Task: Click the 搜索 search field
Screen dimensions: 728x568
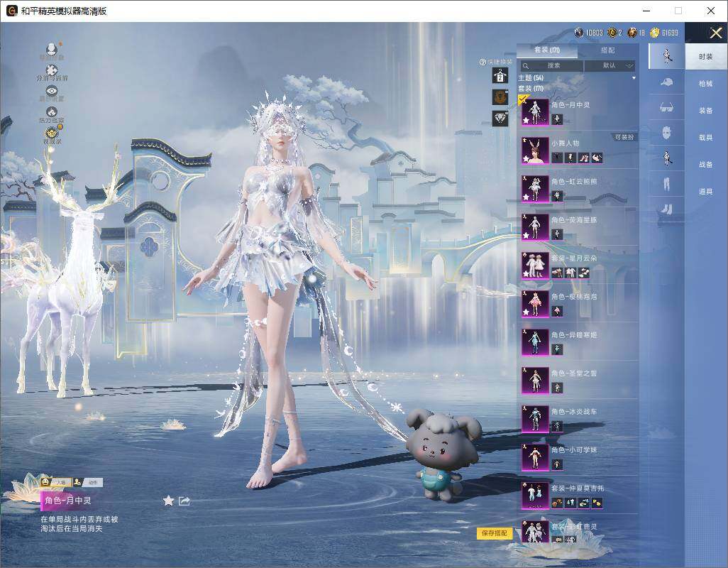Action: pos(551,65)
